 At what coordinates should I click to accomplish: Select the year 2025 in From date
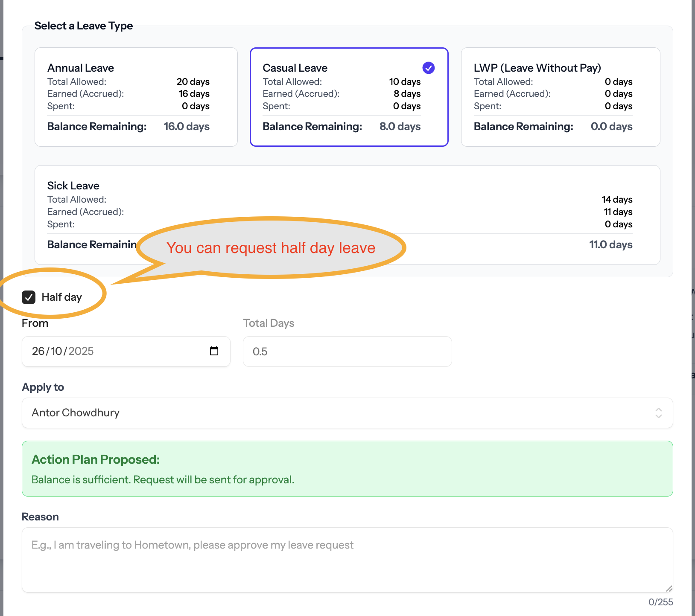81,351
